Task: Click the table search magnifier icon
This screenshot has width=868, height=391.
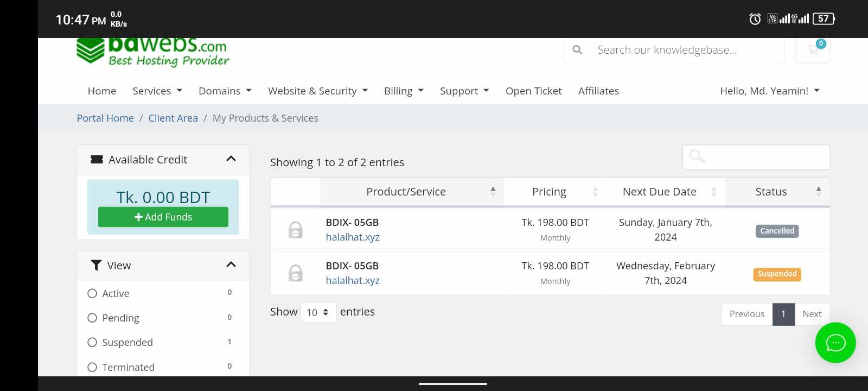Action: (x=697, y=156)
